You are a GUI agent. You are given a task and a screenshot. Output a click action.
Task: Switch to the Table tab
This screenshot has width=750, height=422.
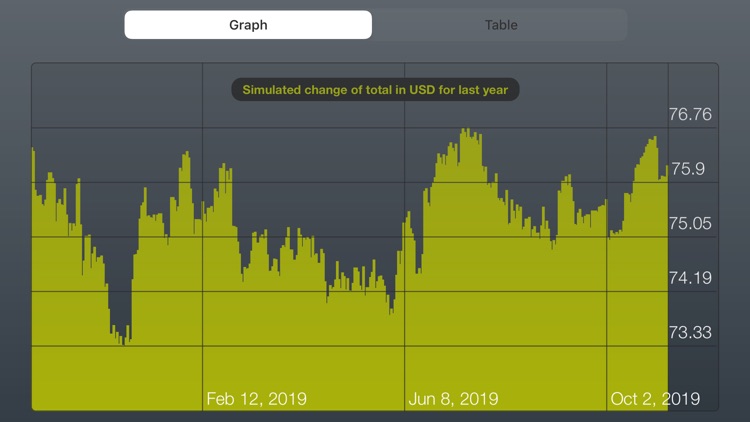point(500,25)
